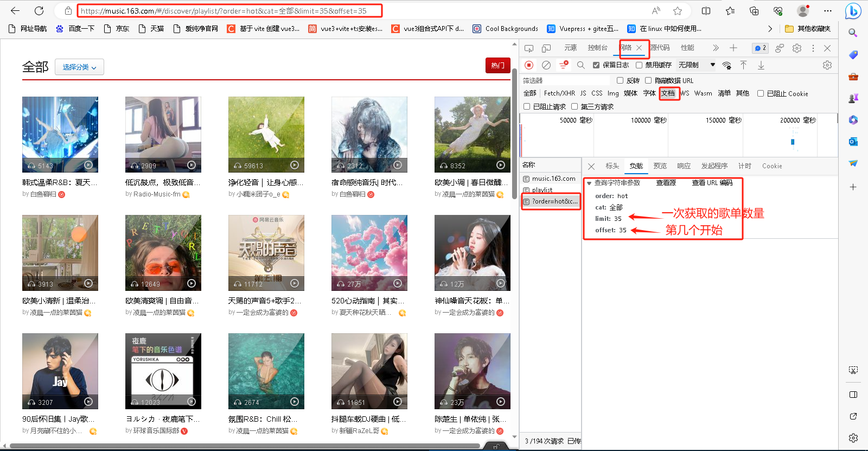Viewport: 868px width, 451px height.
Task: Open DevTools issues counter badge
Action: pos(761,48)
